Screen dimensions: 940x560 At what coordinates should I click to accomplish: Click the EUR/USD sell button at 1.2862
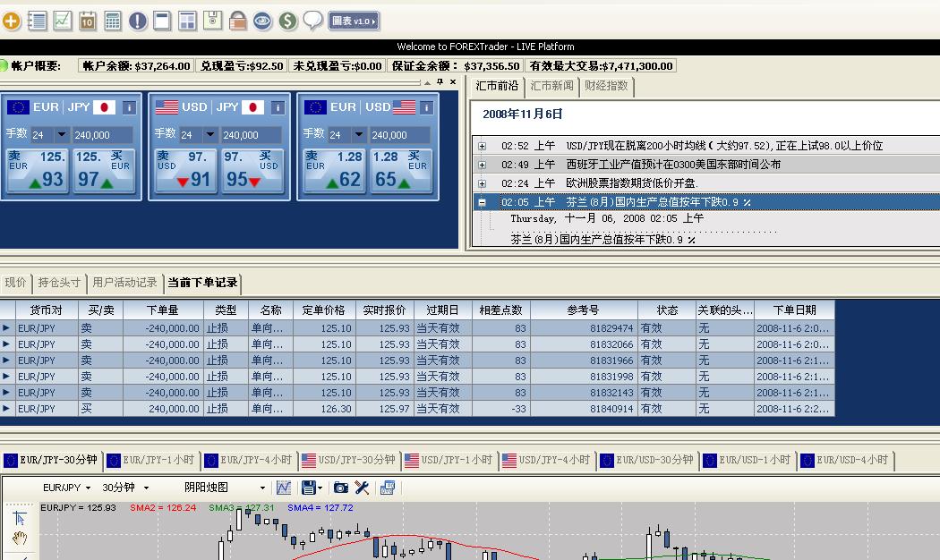click(333, 171)
